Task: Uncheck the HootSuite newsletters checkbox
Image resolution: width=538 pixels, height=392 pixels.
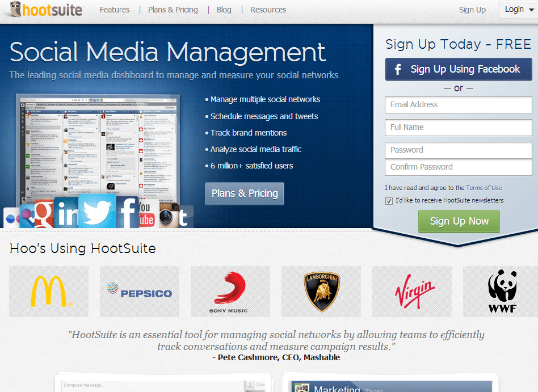Action: coord(389,201)
